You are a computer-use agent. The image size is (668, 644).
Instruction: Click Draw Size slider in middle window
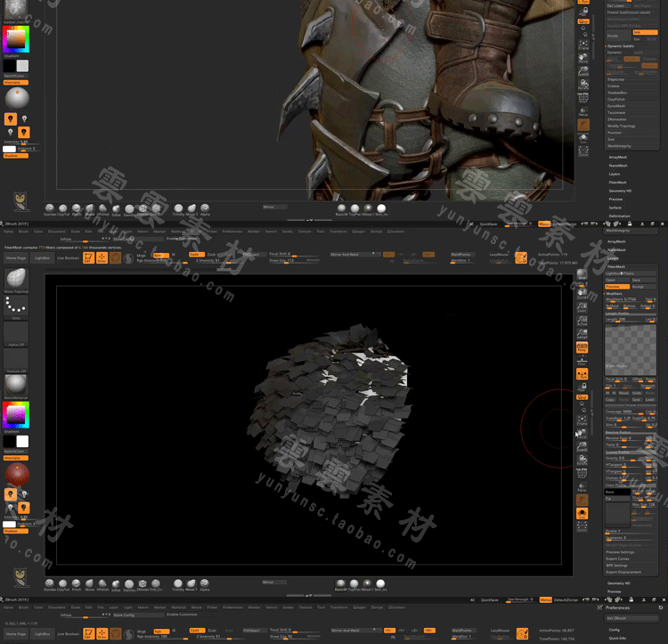[294, 260]
